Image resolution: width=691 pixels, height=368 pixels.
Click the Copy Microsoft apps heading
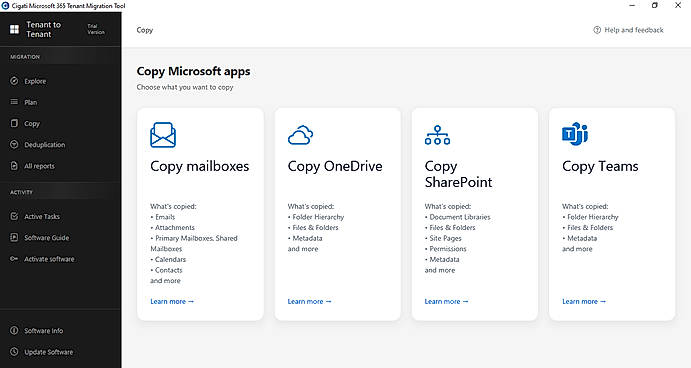pos(193,71)
